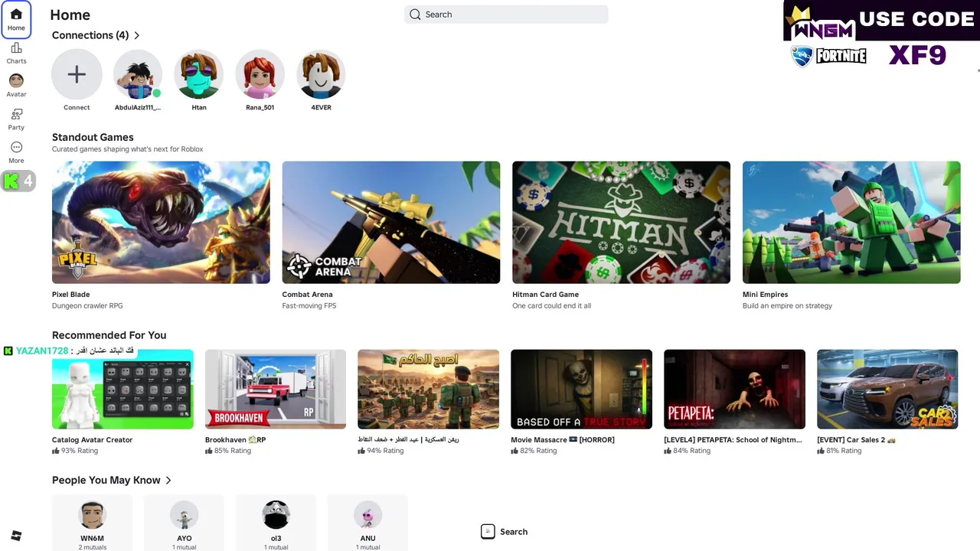
Task: Expand Connections (4) chevron
Action: (x=137, y=35)
